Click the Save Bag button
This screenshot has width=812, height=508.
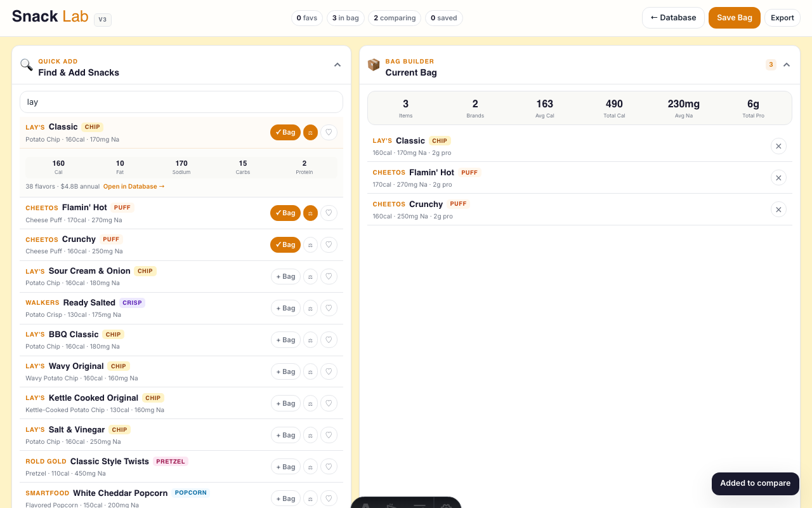pyautogui.click(x=734, y=18)
